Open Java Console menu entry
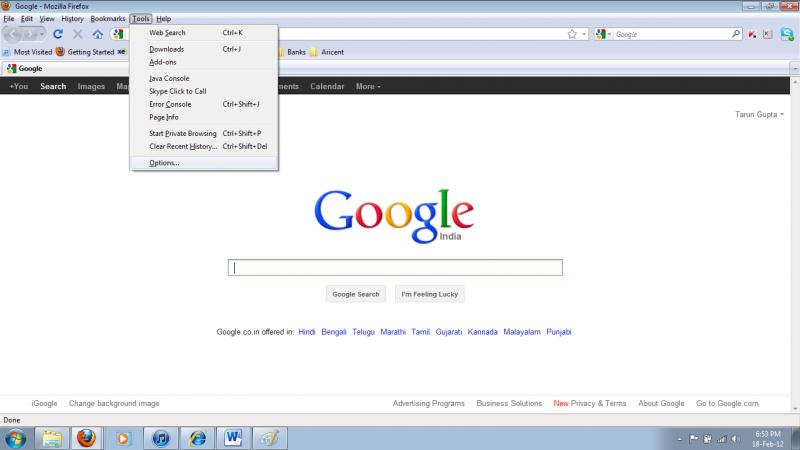 (204, 78)
